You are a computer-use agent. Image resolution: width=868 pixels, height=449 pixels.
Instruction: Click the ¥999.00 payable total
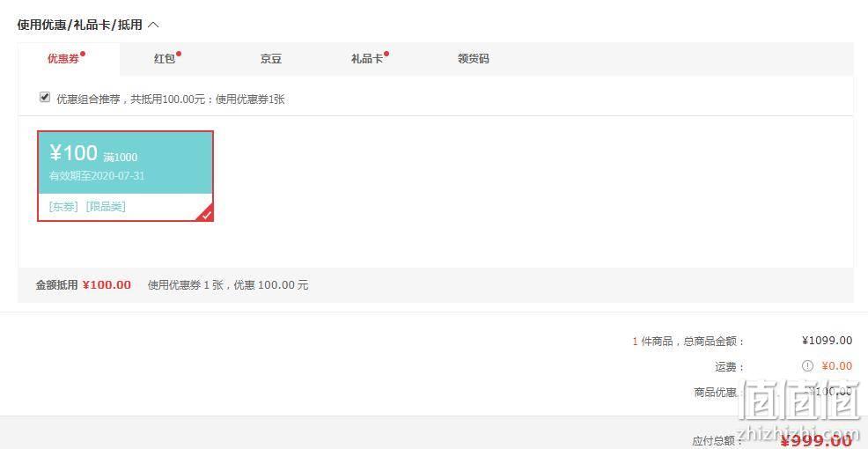click(817, 441)
